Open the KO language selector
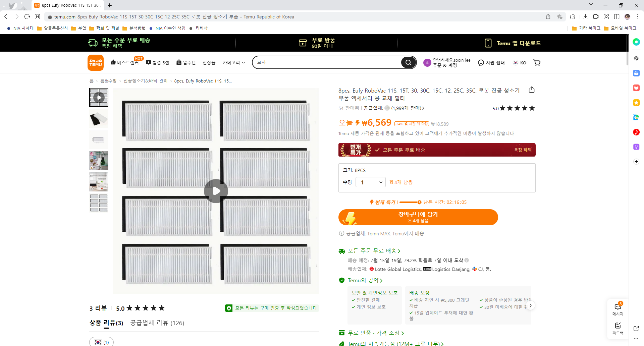Image resolution: width=644 pixels, height=346 pixels. click(x=520, y=63)
